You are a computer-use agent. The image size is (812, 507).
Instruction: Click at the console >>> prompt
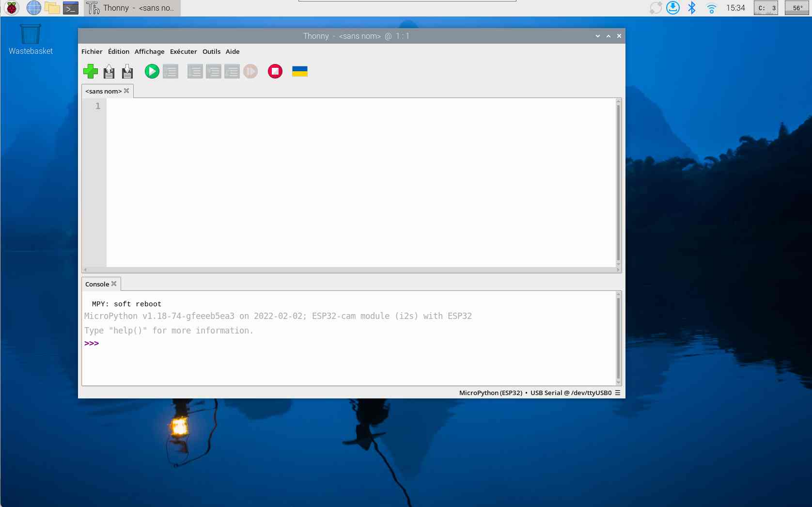pos(92,343)
